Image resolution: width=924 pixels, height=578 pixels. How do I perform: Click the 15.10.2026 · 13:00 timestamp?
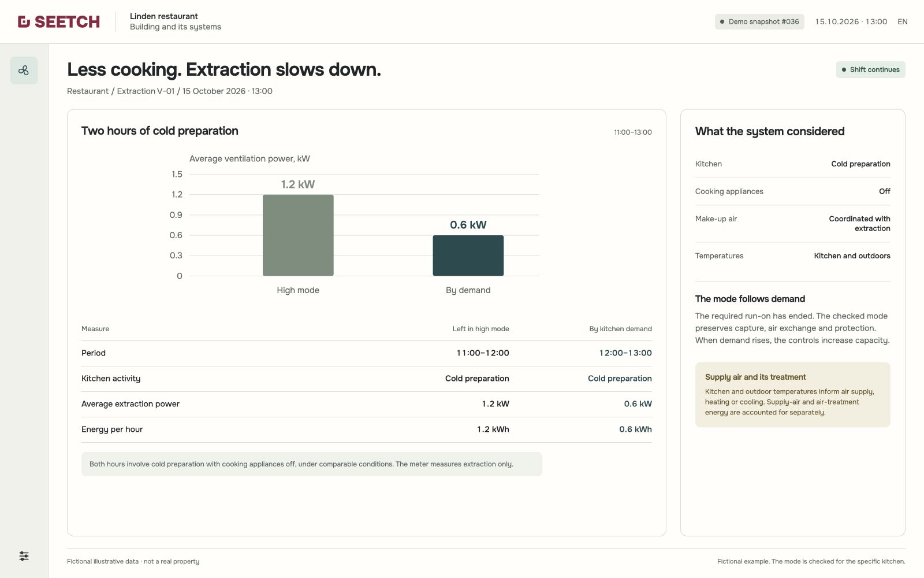coord(851,22)
